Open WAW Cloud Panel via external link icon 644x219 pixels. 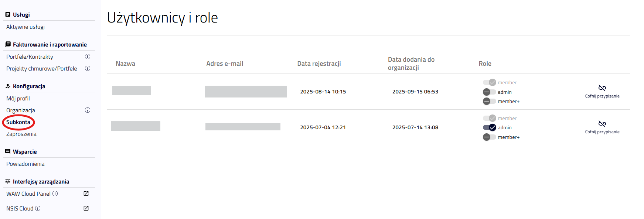pos(86,194)
